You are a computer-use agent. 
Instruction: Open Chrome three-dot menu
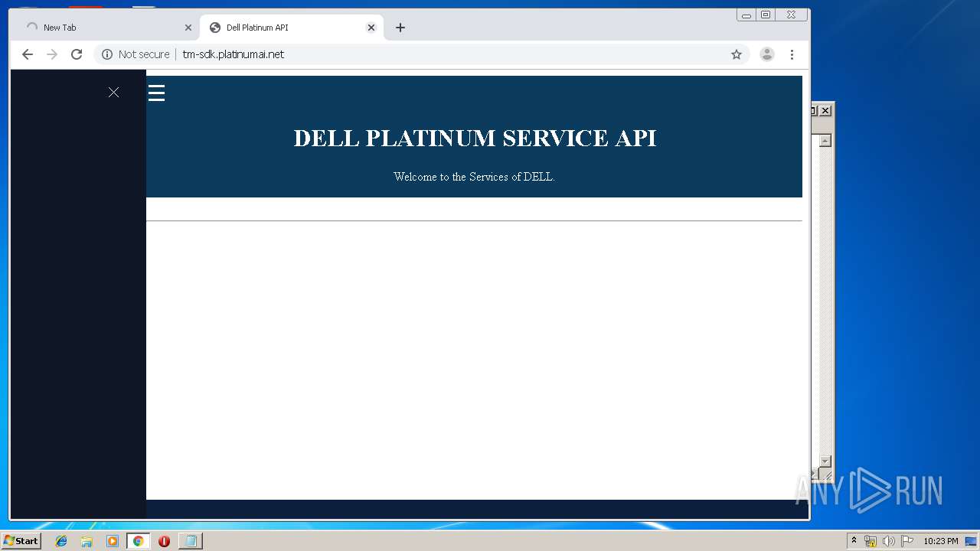tap(792, 54)
